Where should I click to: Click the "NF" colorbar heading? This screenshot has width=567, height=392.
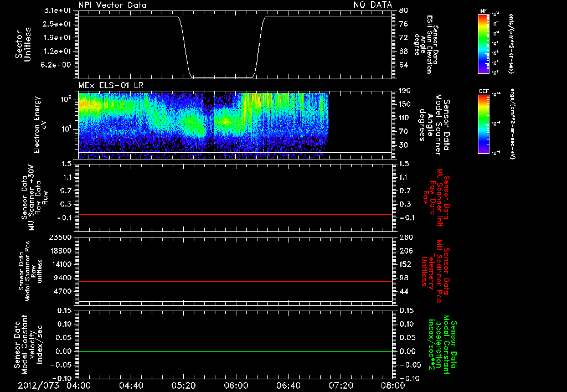pyautogui.click(x=483, y=11)
